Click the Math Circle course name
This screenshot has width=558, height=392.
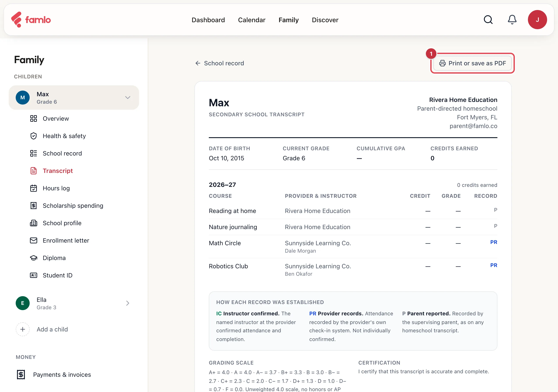click(225, 243)
